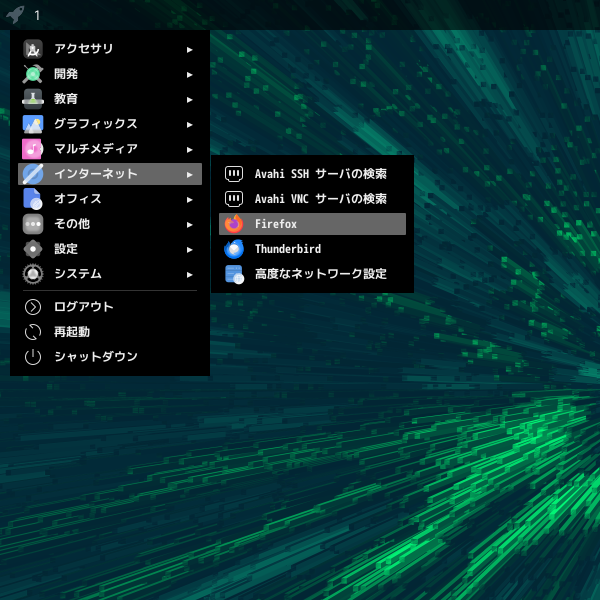The width and height of the screenshot is (600, 600).
Task: Click the Thunderbird mail icon
Action: [x=234, y=249]
